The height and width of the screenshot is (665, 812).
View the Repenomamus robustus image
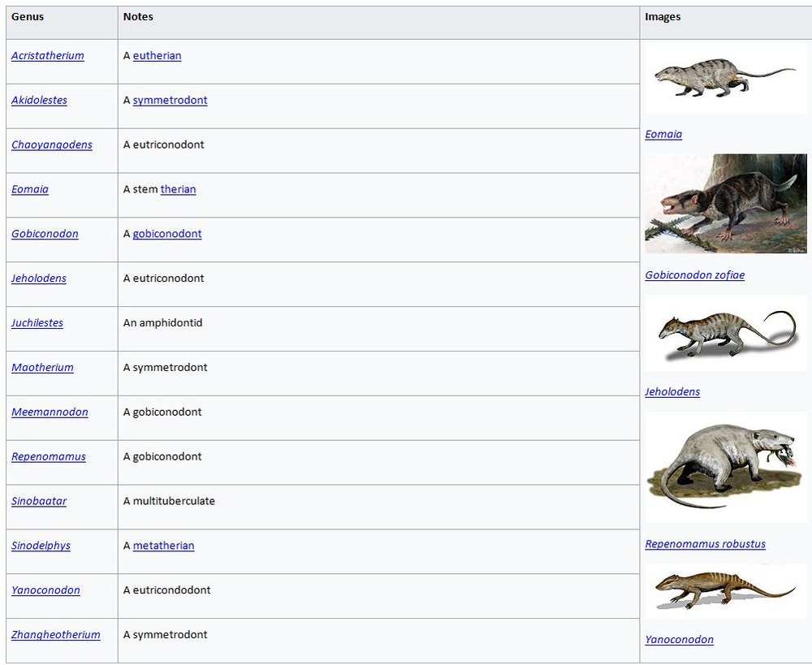tap(725, 469)
